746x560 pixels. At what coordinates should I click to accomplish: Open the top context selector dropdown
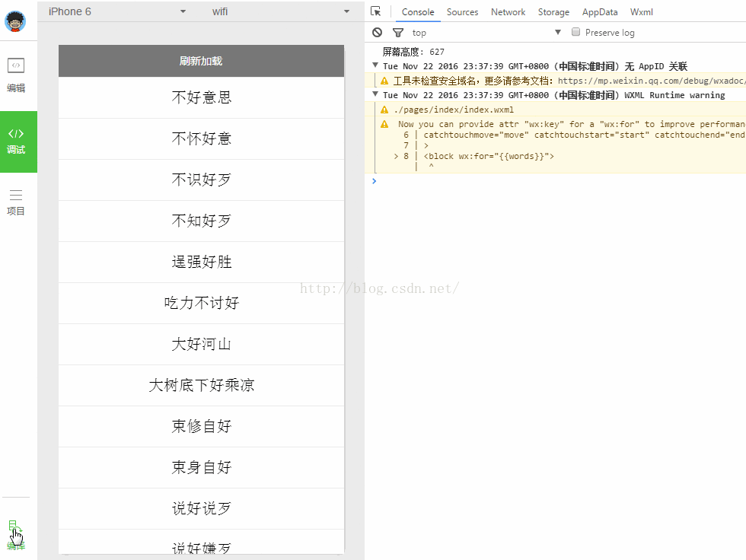[487, 33]
